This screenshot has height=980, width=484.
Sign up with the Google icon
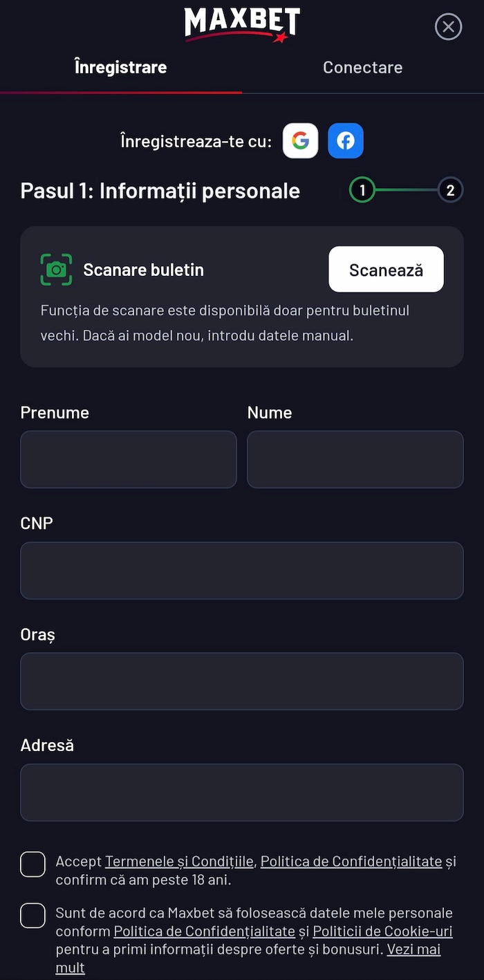pyautogui.click(x=300, y=140)
